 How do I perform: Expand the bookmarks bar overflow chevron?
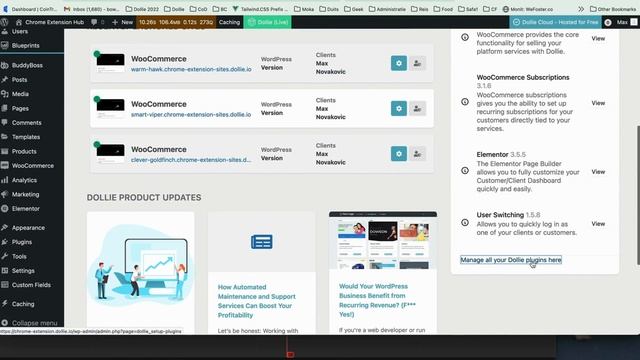[x=581, y=9]
